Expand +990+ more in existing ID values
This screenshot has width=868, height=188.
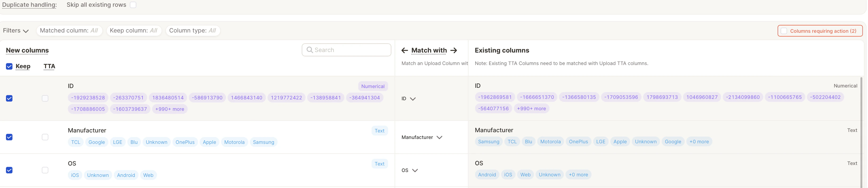531,109
